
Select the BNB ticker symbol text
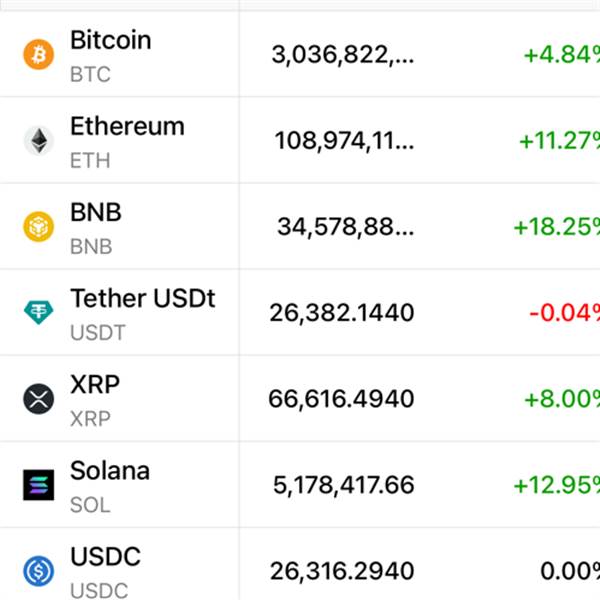coord(91,246)
